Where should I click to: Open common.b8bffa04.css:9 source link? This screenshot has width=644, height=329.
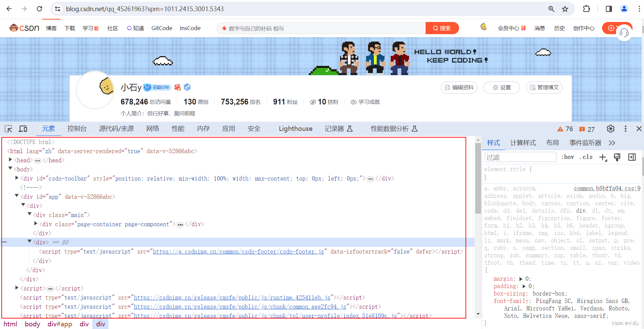(607, 188)
